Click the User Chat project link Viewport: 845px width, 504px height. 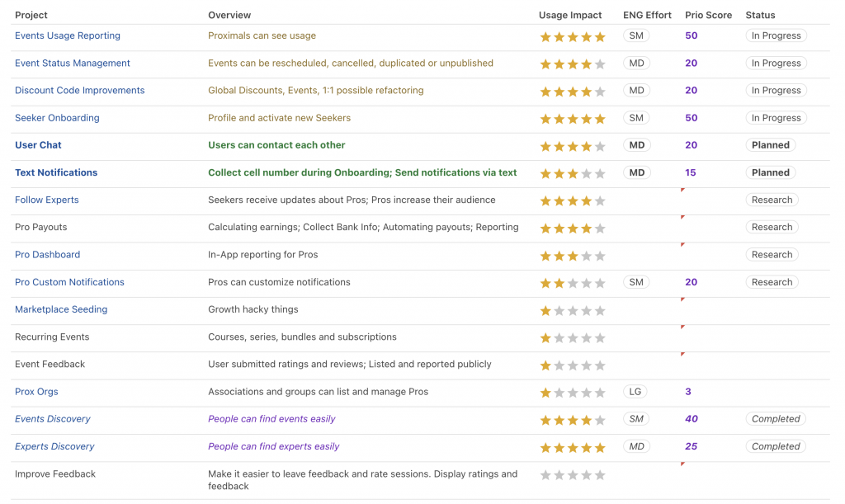point(38,145)
